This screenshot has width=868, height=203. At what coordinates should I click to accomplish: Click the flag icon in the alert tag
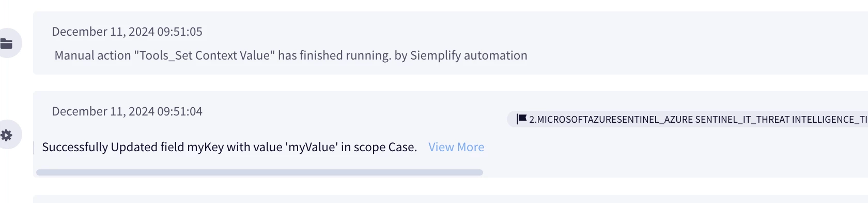click(522, 119)
